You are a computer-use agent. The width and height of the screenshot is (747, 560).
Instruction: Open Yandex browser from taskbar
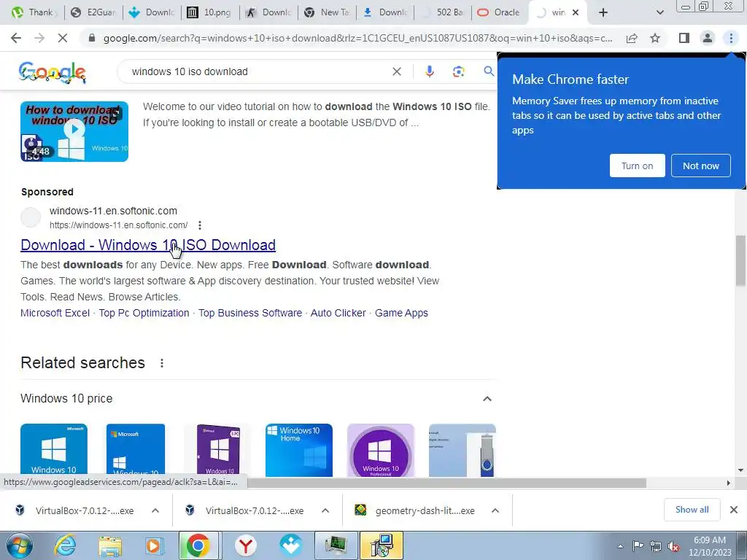click(x=245, y=545)
